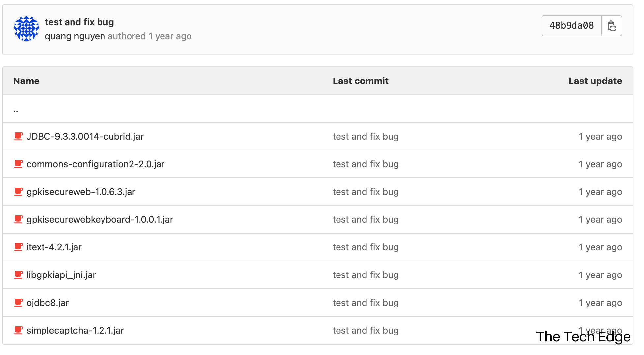This screenshot has width=644, height=355.
Task: Open quang nguyen author profile link
Action: [75, 36]
